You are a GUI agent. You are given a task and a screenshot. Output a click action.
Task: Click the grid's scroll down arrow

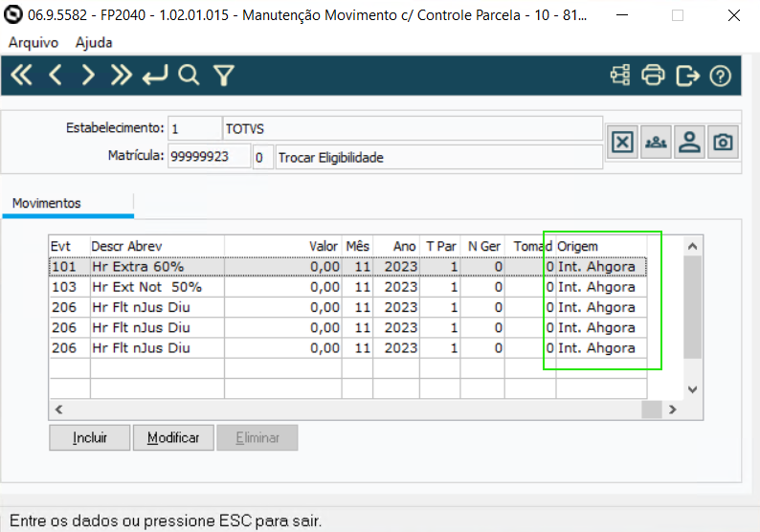tap(693, 389)
